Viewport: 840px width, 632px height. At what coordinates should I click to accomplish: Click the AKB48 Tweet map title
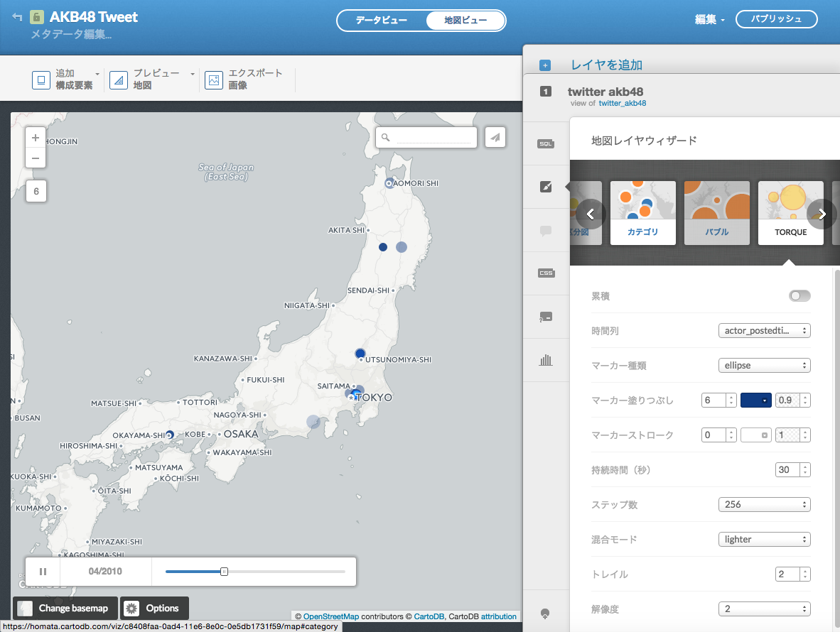(94, 17)
